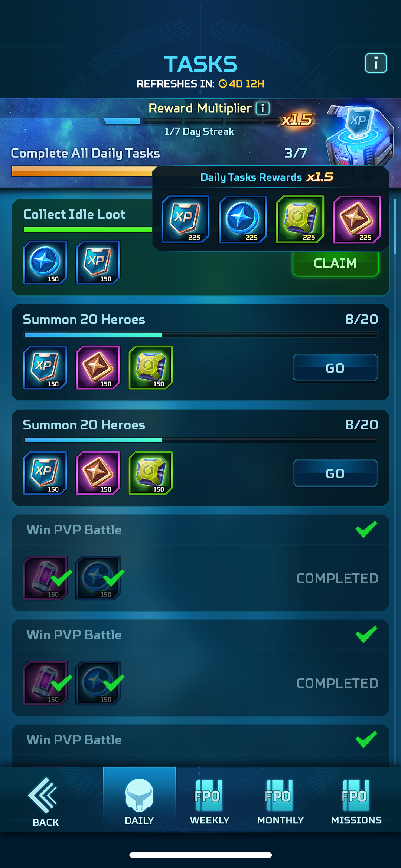Switch to the Monthly tab
401x868 pixels.
[x=280, y=802]
